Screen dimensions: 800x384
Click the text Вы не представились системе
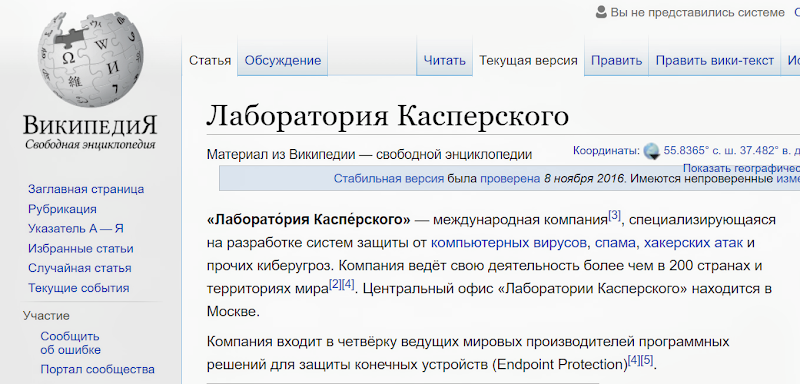click(698, 12)
